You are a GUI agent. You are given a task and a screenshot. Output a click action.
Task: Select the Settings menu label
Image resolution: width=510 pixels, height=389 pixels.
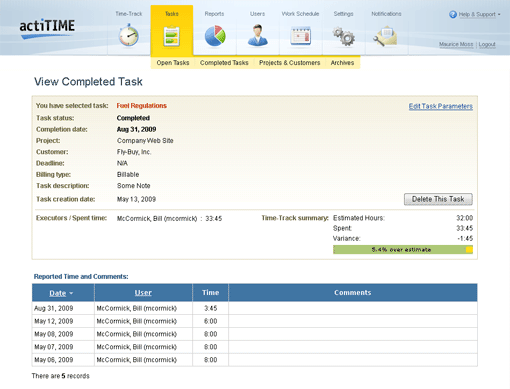tap(343, 14)
